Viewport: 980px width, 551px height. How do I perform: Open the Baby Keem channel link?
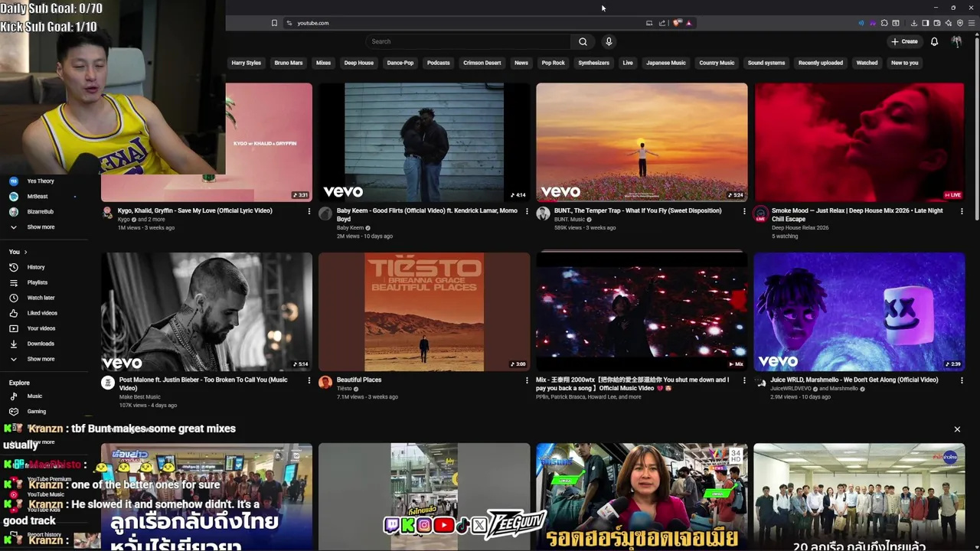(x=351, y=228)
